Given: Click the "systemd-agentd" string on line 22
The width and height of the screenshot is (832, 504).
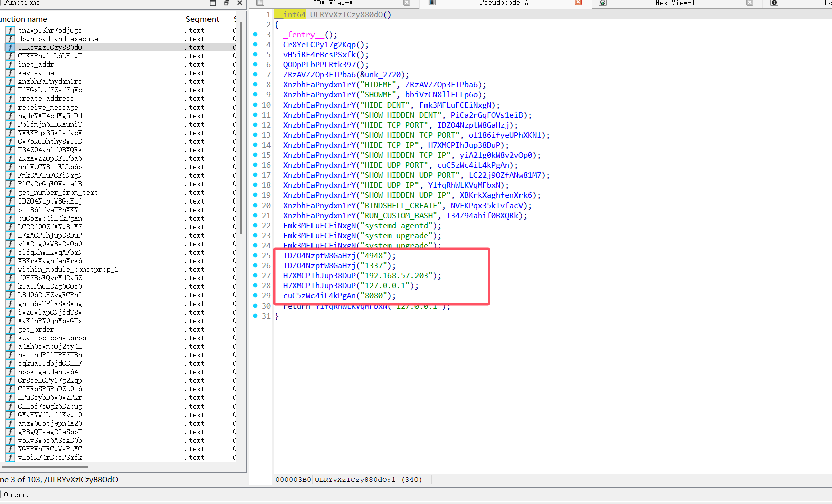Looking at the screenshot, I should (396, 225).
